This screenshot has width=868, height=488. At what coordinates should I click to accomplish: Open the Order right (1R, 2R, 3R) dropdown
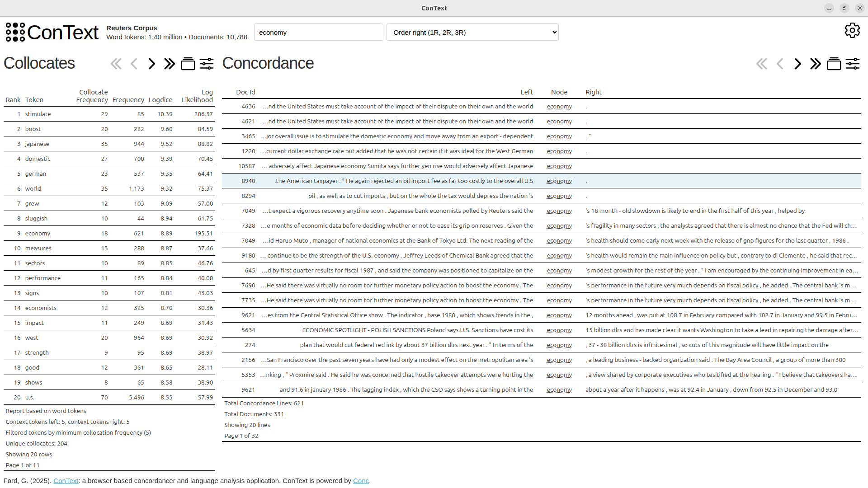(472, 32)
